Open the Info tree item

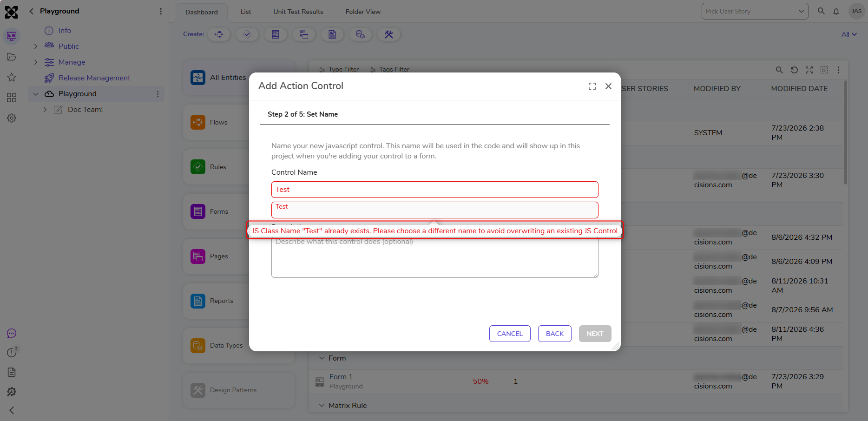[x=65, y=31]
